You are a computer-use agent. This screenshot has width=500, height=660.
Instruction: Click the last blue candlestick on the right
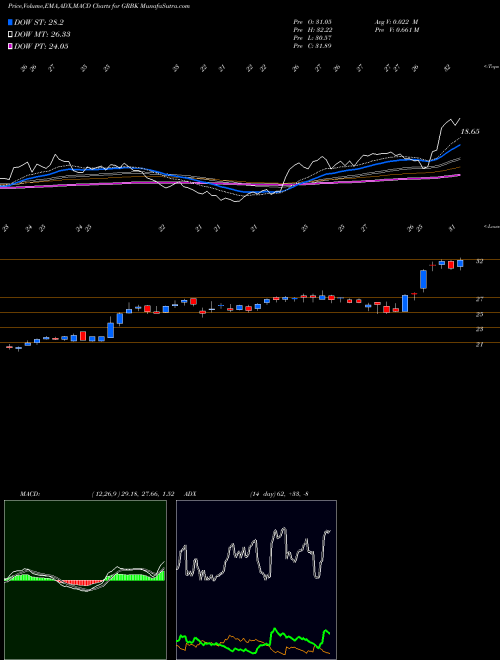click(460, 263)
